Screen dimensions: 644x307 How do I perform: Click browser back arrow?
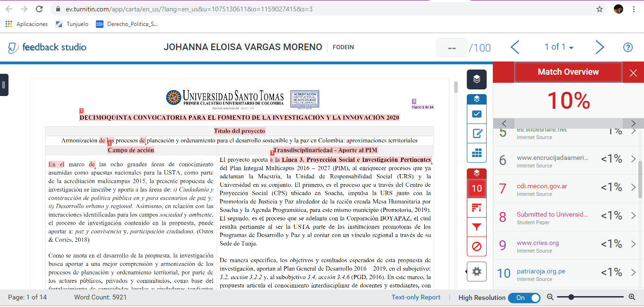[x=9, y=9]
